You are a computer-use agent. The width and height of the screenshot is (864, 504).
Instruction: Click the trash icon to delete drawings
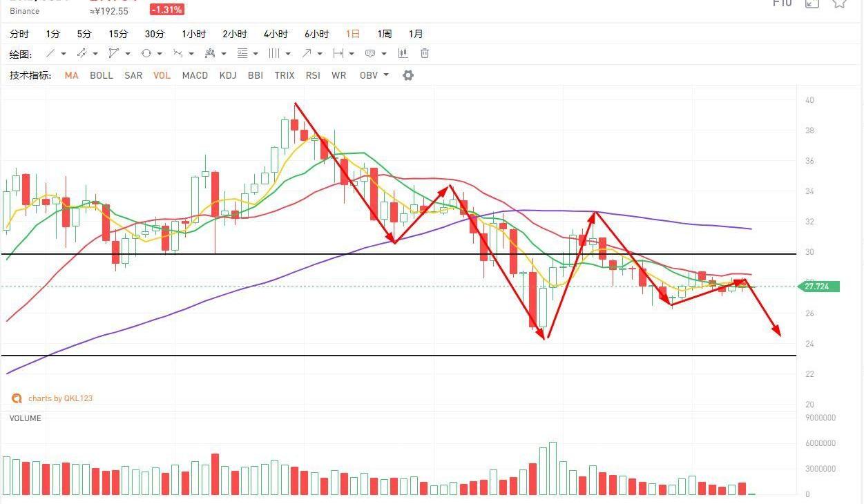coord(425,54)
